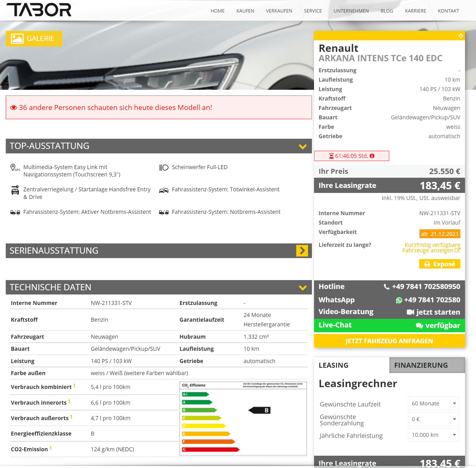Screen dimensions: 476x468
Task: Click the headlight icon beside Scheinwerfer Full-LED
Action: pyautogui.click(x=164, y=168)
